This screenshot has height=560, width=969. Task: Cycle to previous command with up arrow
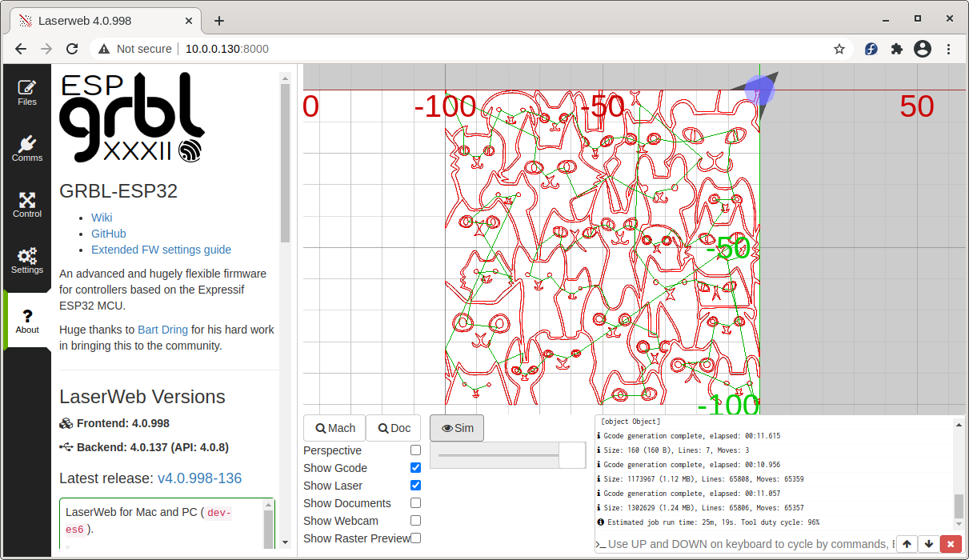click(x=907, y=544)
